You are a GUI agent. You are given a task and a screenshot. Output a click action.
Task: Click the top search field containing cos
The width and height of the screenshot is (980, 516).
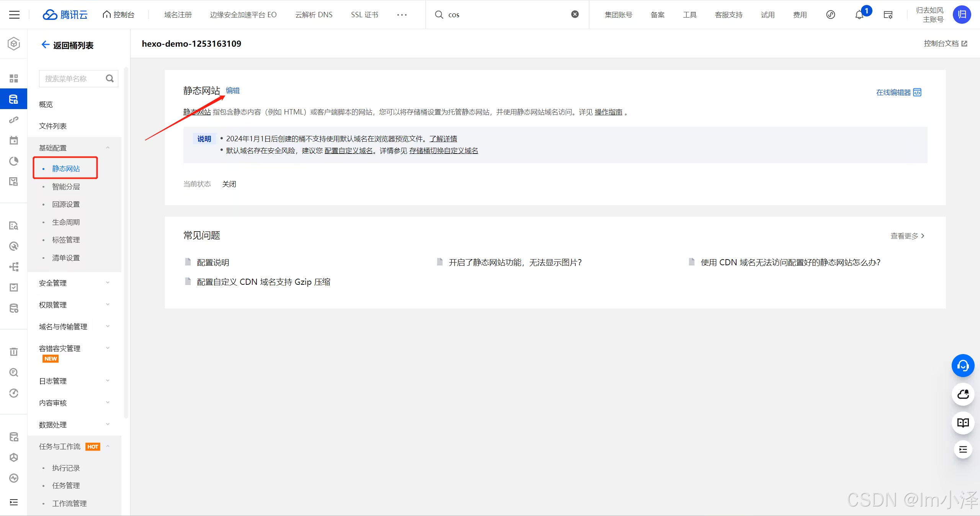[x=507, y=15]
